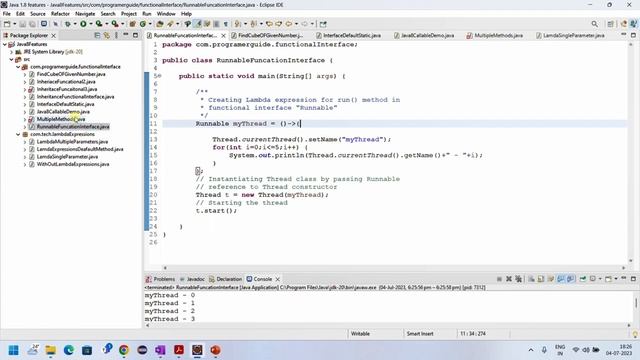This screenshot has width=640, height=360.
Task: Open Package Explorer view menu dots
Action: click(x=116, y=36)
